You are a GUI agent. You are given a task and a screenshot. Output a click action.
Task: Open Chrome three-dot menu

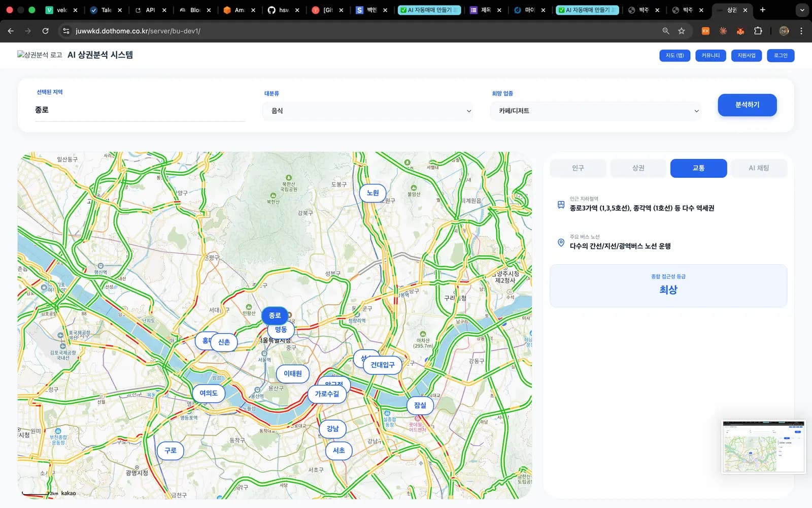801,31
